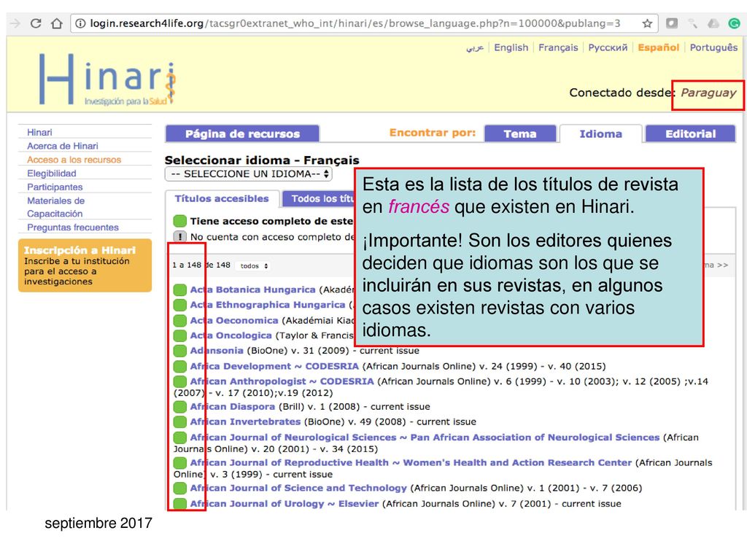Select the Todos los títulos tab
This screenshot has width=747, height=560.
318,198
